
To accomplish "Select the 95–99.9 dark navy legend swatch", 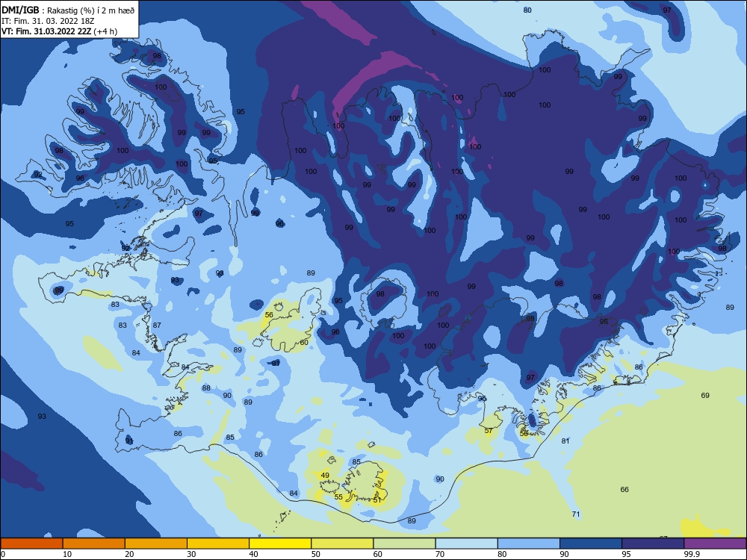I will (653, 544).
